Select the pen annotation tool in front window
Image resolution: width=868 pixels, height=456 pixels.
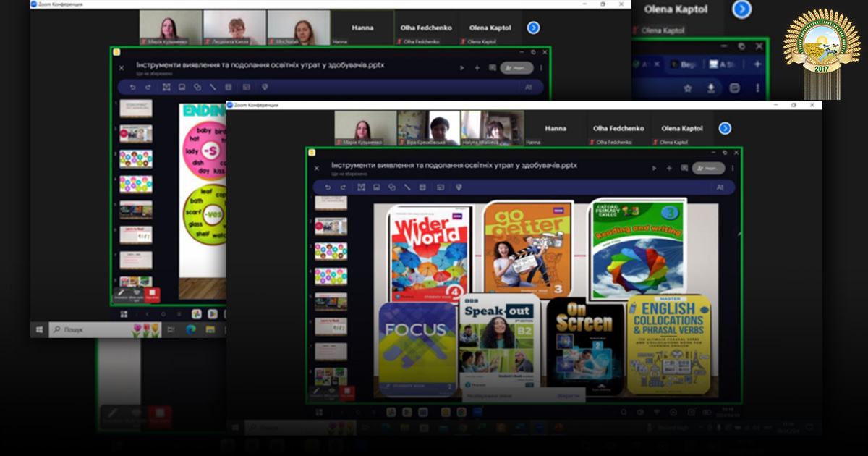pyautogui.click(x=315, y=393)
